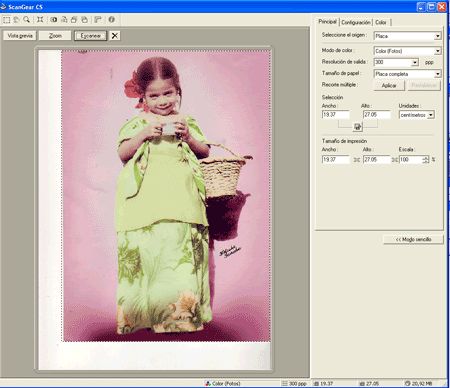450x388 pixels.
Task: Click the rotate left toolbar icon
Action: 74,20
